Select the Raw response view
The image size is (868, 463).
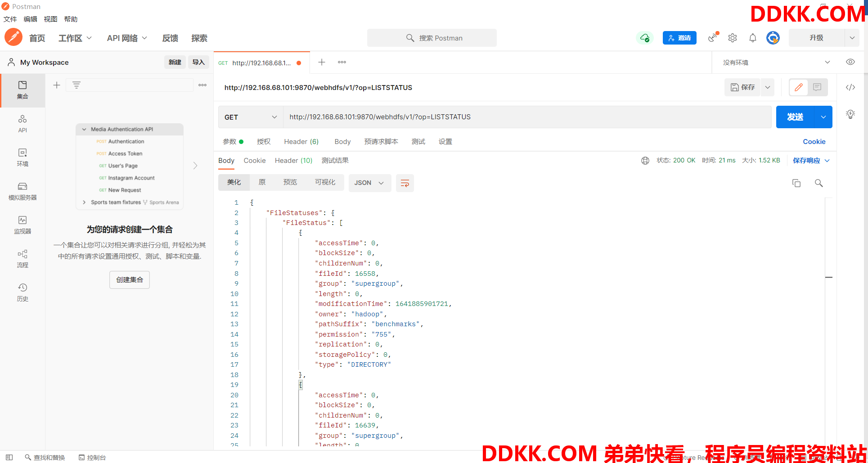(x=262, y=182)
